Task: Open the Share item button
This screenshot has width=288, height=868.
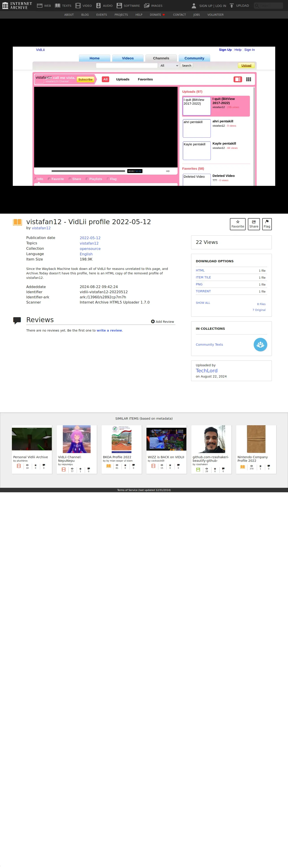Action: pyautogui.click(x=254, y=224)
